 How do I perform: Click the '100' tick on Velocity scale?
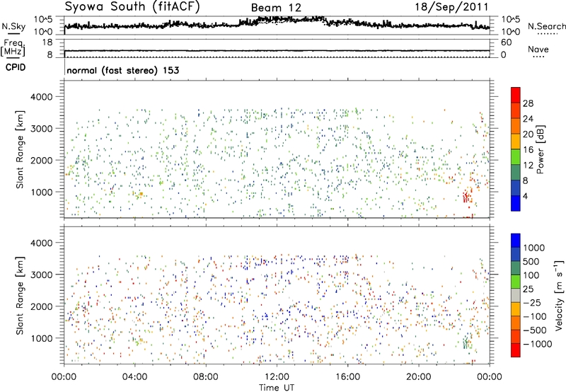(x=531, y=275)
